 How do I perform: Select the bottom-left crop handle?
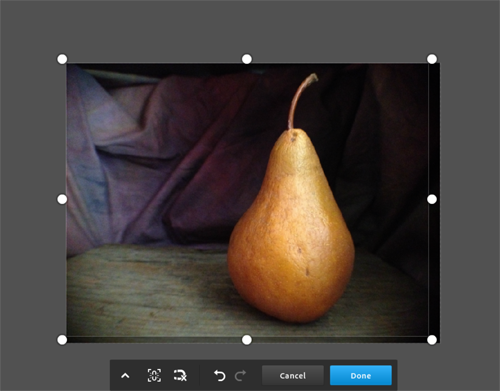pyautogui.click(x=62, y=340)
